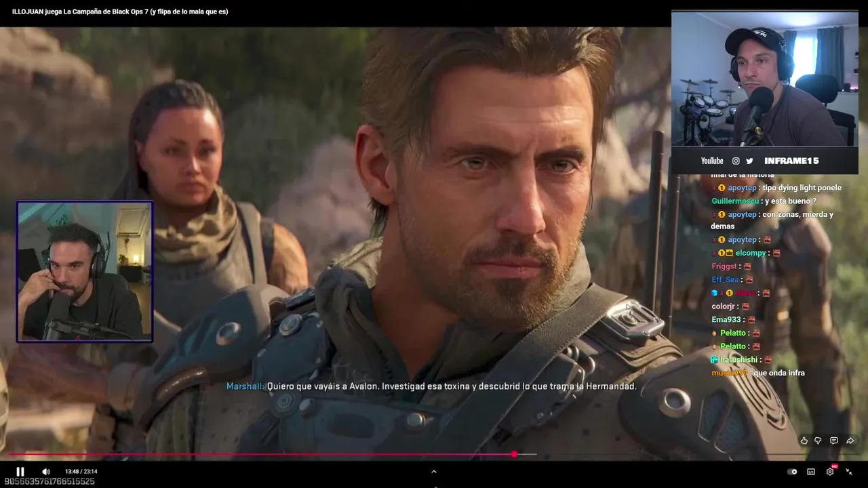Click chat message 'con zonas, mierda y demas'
The height and width of the screenshot is (488, 868).
tap(772, 220)
